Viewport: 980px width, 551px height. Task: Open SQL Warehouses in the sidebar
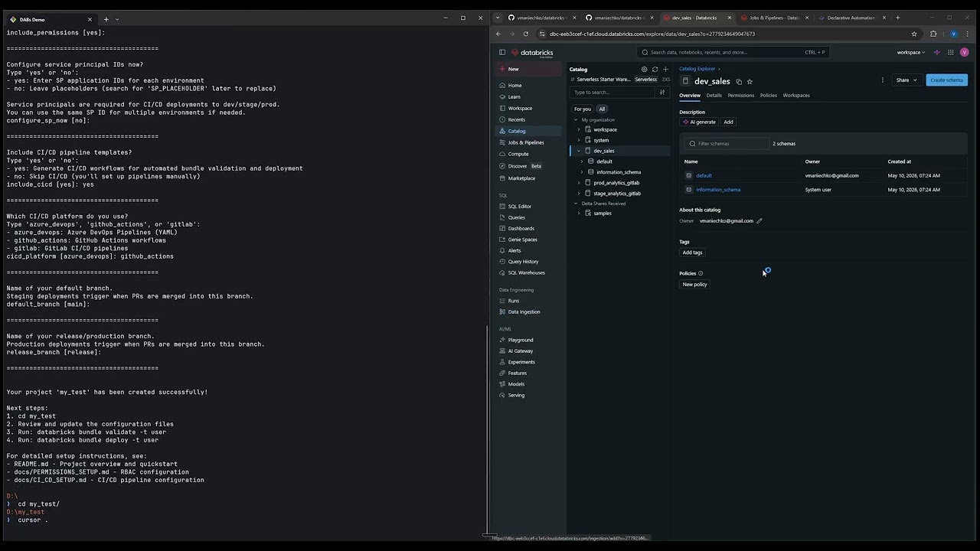528,272
